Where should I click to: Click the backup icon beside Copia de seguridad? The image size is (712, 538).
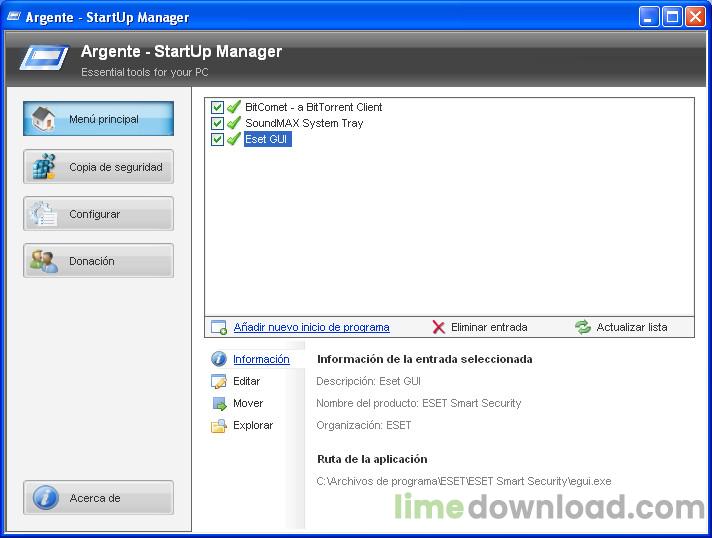(44, 167)
